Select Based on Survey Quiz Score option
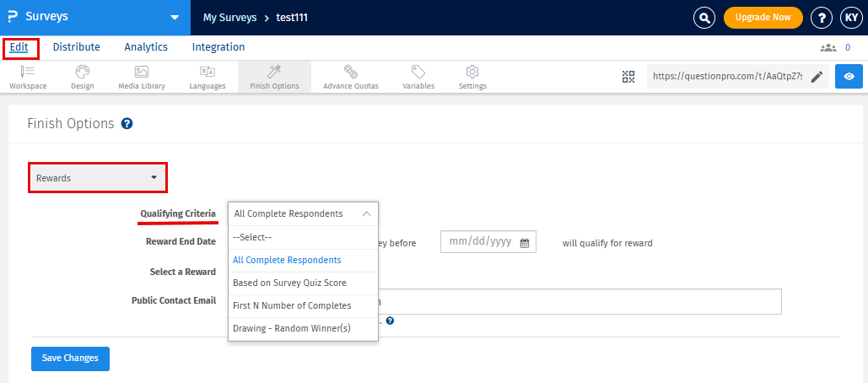 click(x=289, y=283)
